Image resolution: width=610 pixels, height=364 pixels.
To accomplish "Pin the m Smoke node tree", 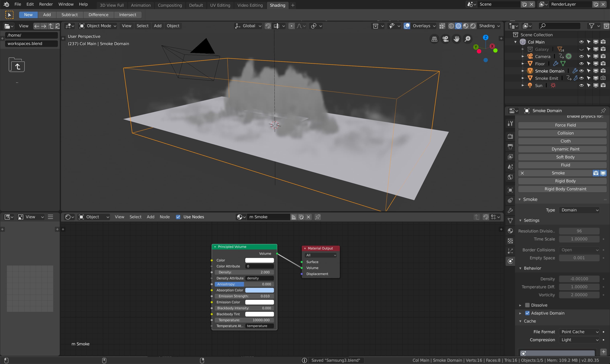I will 318,217.
